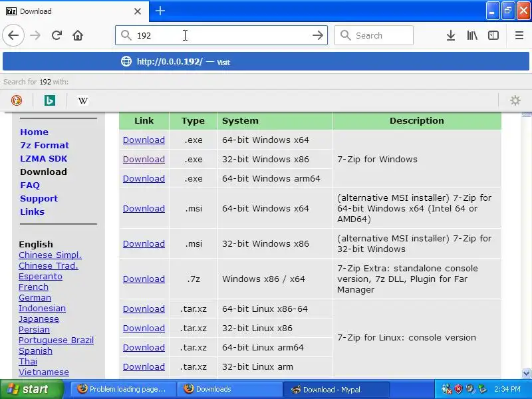Search 192 with Wikipedia icon

pos(82,100)
